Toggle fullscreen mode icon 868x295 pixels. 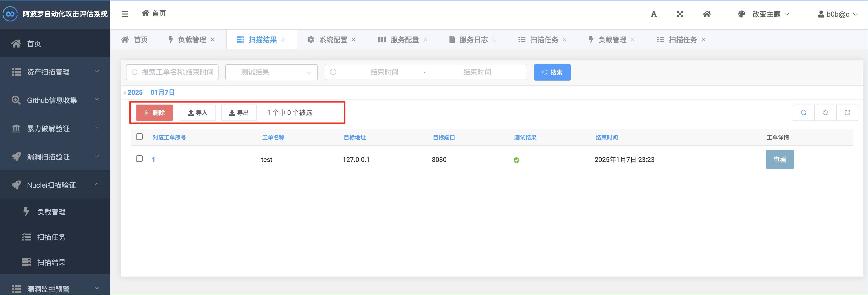680,14
